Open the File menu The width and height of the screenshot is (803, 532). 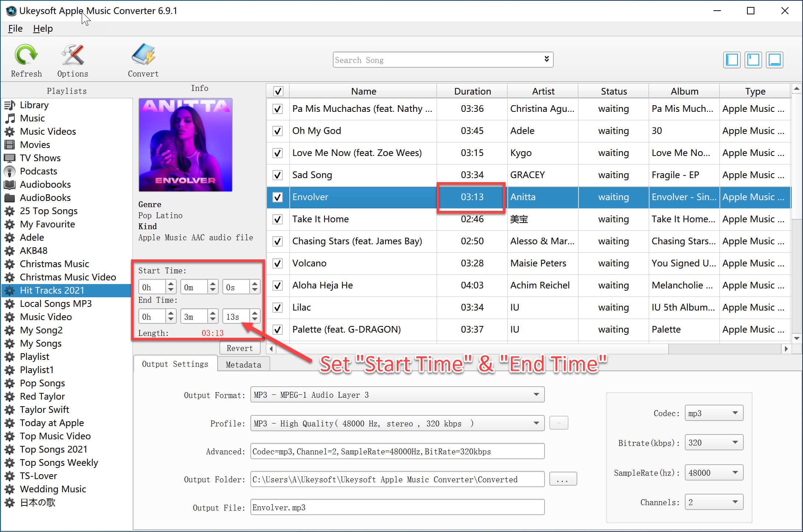tap(15, 28)
